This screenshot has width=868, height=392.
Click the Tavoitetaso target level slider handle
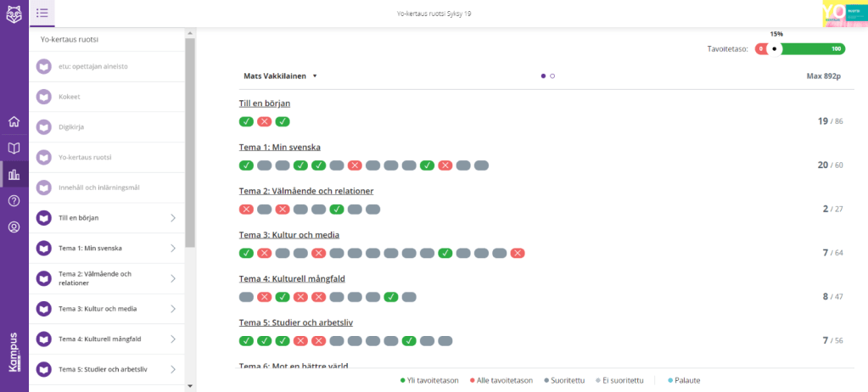click(774, 49)
